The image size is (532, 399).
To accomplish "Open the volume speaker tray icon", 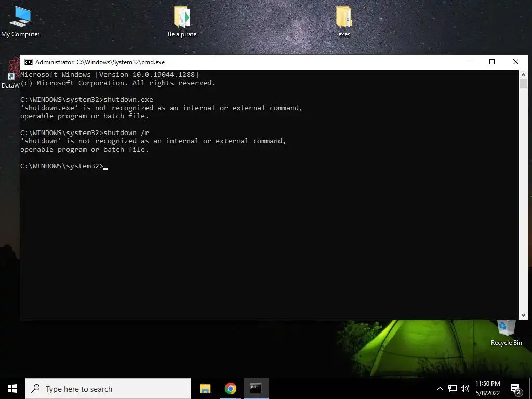I will pos(465,389).
